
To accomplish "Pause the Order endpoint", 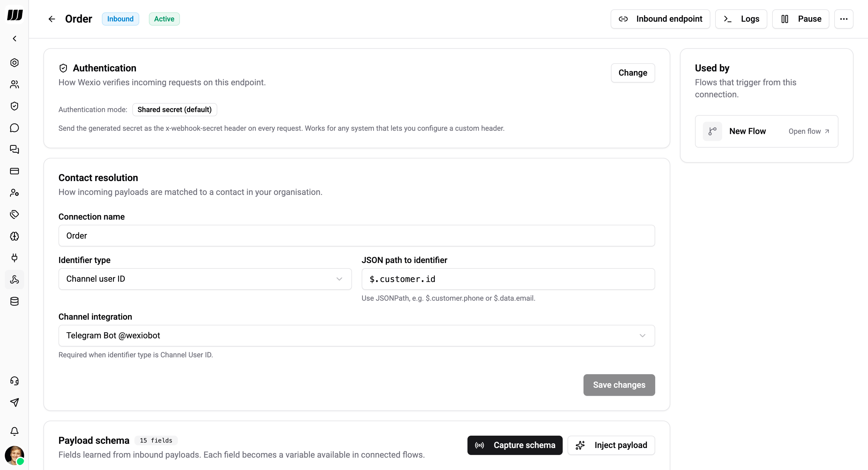I will pyautogui.click(x=800, y=19).
